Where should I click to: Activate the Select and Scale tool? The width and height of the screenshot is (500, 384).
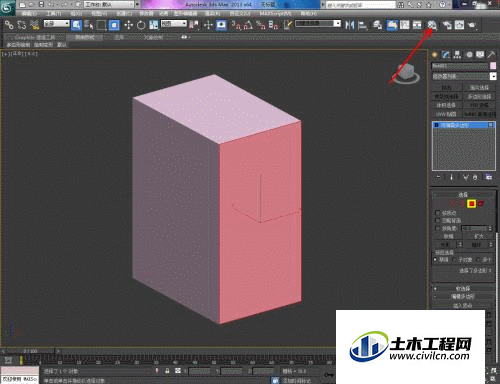click(x=153, y=25)
